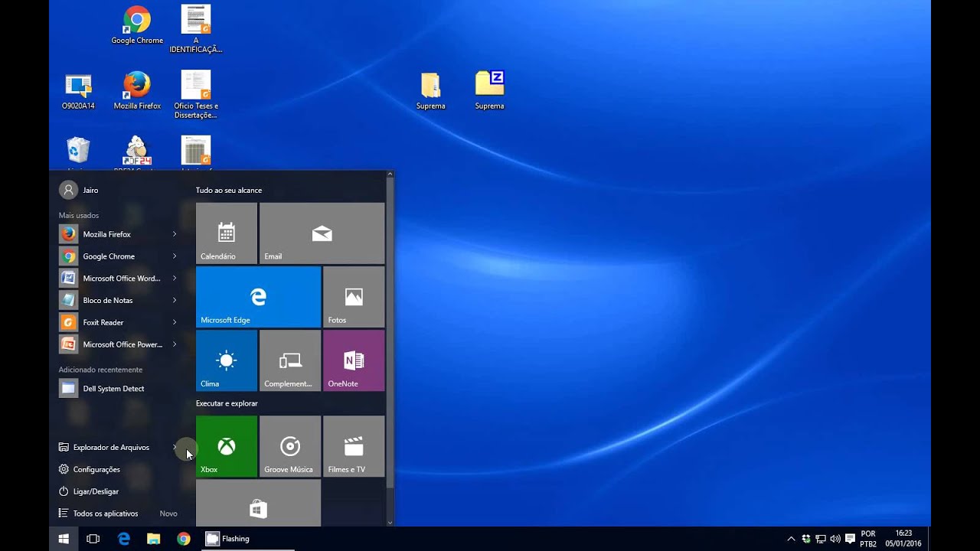Select the A IDENTIFICAÇÃ... document on desktop

coord(196,29)
